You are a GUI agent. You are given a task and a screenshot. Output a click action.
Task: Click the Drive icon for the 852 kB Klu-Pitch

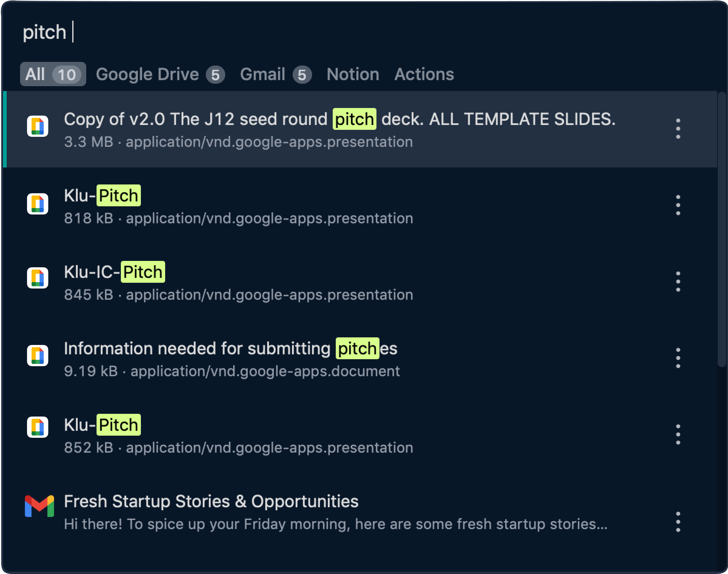tap(38, 427)
